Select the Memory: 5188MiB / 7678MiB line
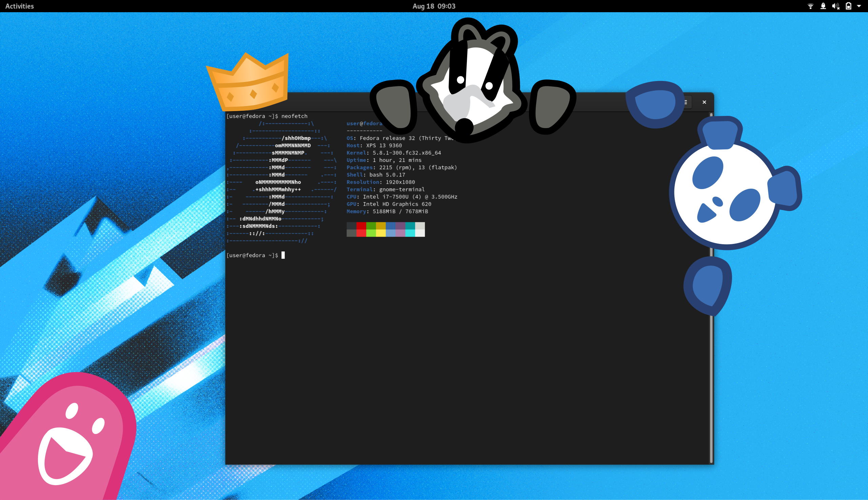This screenshot has width=868, height=500. point(387,211)
